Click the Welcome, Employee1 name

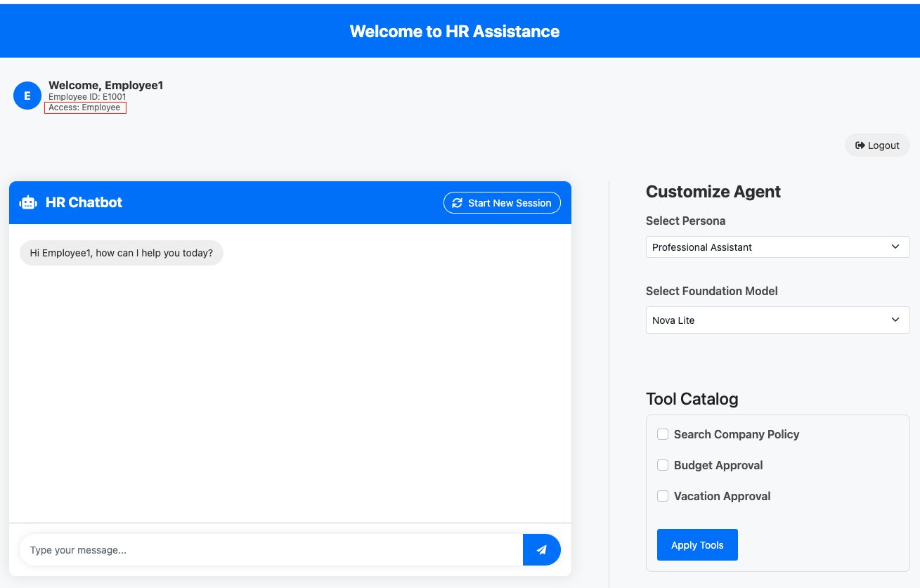click(x=106, y=85)
